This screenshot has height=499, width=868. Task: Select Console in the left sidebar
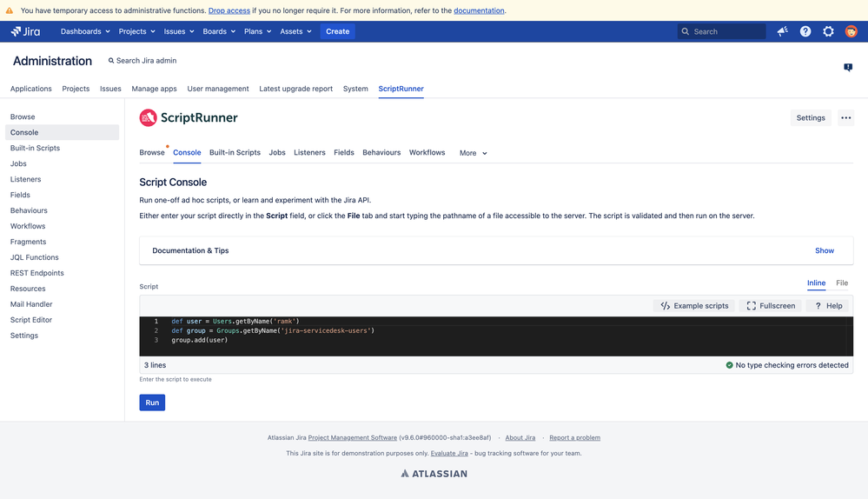point(62,132)
